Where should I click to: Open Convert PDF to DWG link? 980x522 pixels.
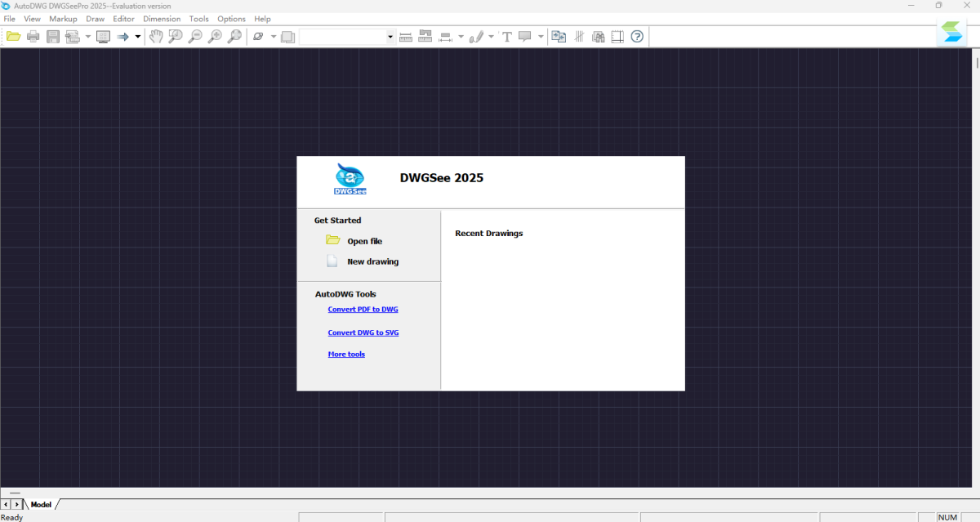363,310
